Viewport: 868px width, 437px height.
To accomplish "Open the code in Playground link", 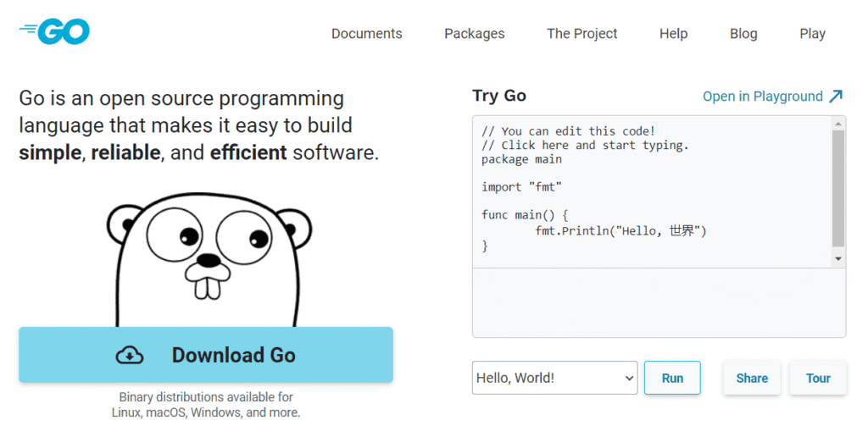I will click(773, 97).
